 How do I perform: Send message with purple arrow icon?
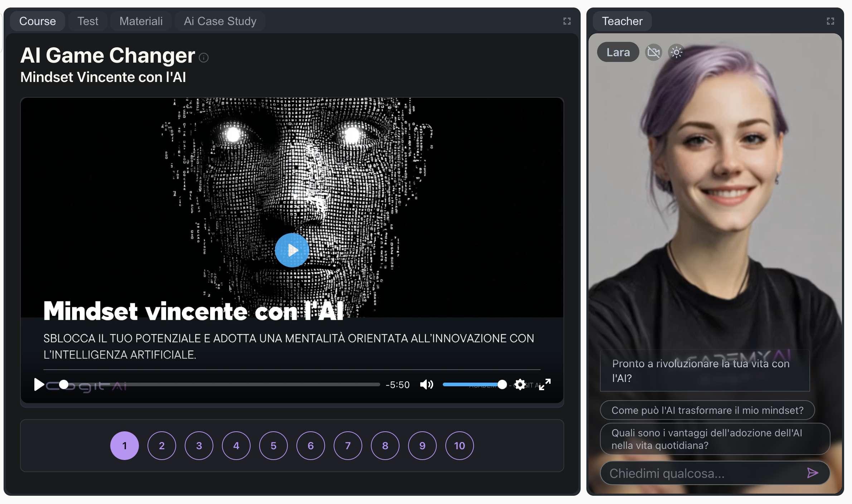[813, 473]
